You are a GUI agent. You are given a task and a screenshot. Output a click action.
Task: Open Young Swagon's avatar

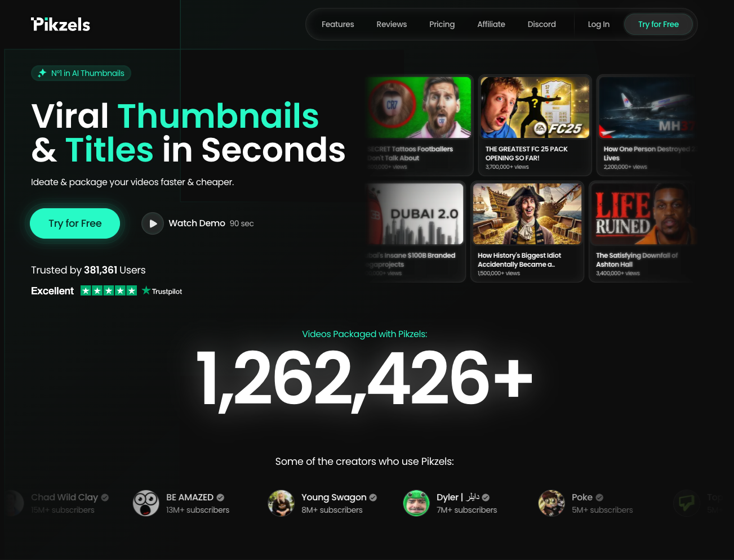(x=281, y=503)
